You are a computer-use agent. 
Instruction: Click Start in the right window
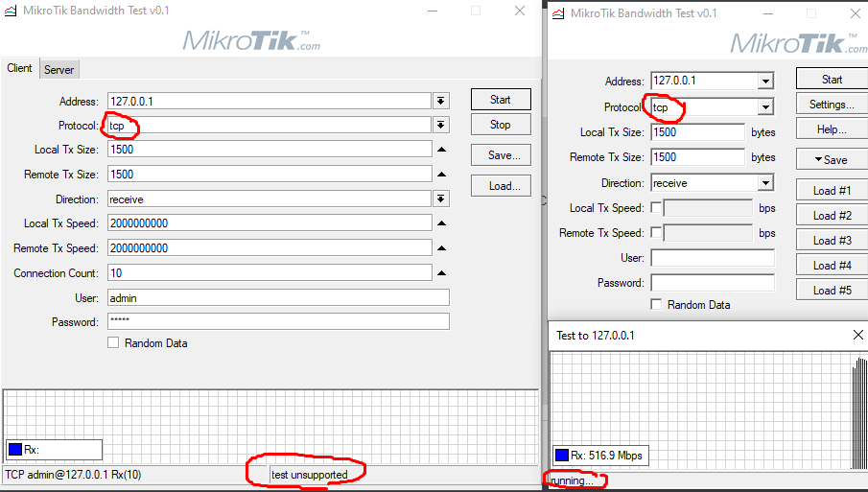coord(832,80)
